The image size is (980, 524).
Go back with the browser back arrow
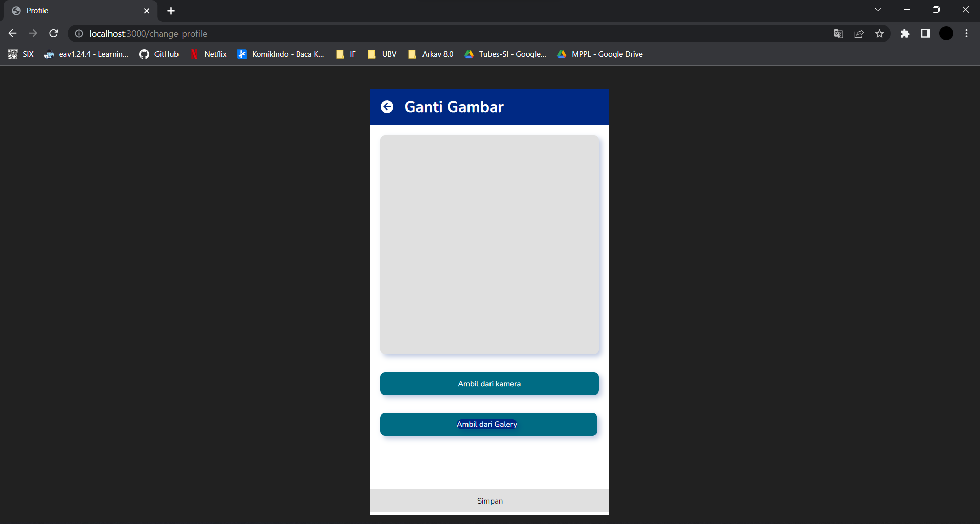pyautogui.click(x=13, y=33)
